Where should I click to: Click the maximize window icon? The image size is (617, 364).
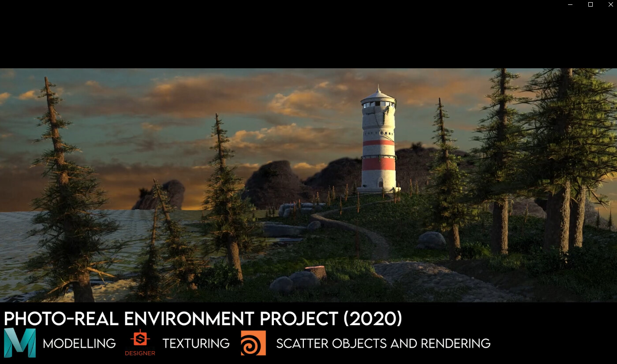point(590,4)
